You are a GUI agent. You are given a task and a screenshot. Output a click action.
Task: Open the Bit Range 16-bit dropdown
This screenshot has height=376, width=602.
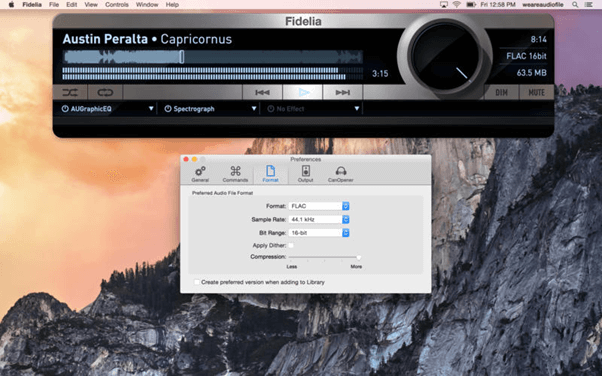pyautogui.click(x=319, y=233)
